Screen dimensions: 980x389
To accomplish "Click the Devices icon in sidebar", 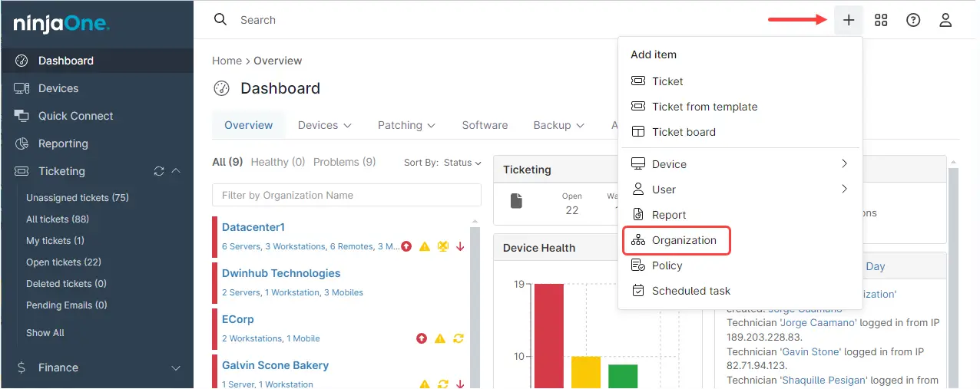I will tap(22, 88).
